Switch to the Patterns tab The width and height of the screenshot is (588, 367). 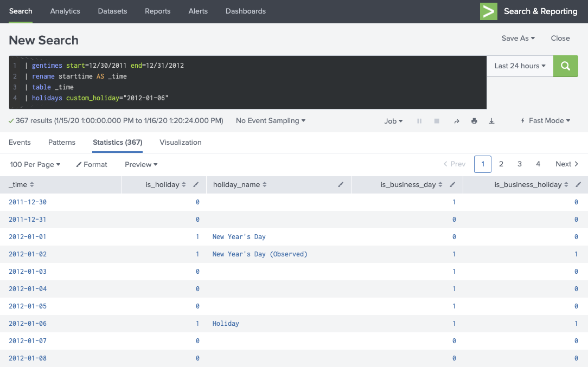(61, 143)
